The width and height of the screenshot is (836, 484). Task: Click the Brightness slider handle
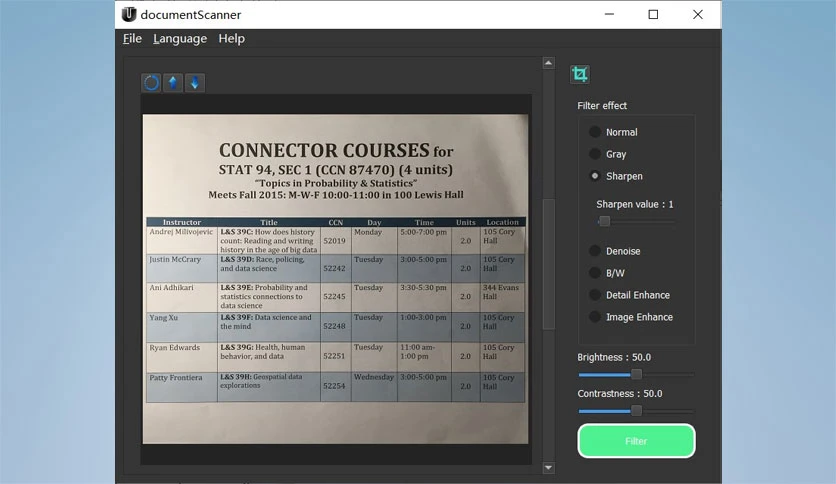tap(636, 375)
